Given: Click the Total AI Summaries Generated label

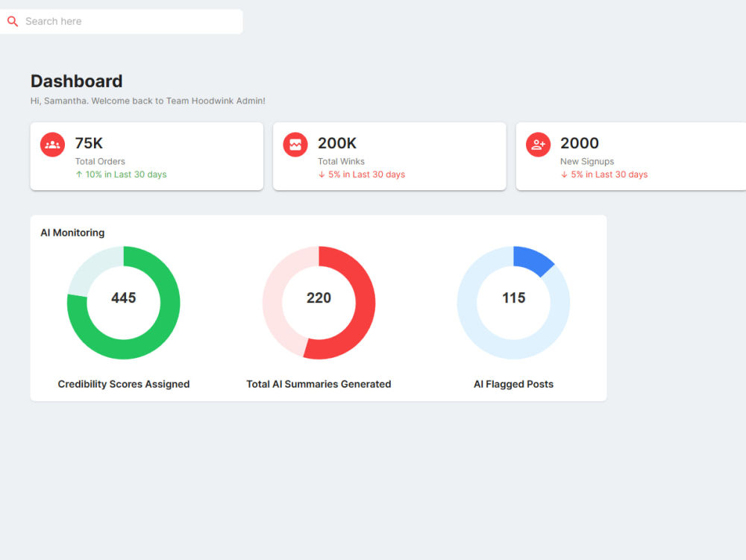Looking at the screenshot, I should point(319,384).
